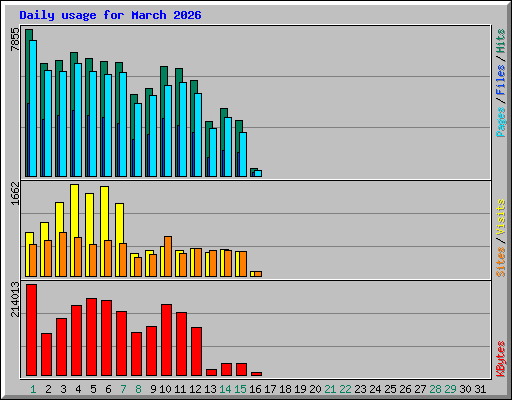This screenshot has width=512, height=400.
Task: Click the 214013 KBytes axis value
Action: pos(15,299)
